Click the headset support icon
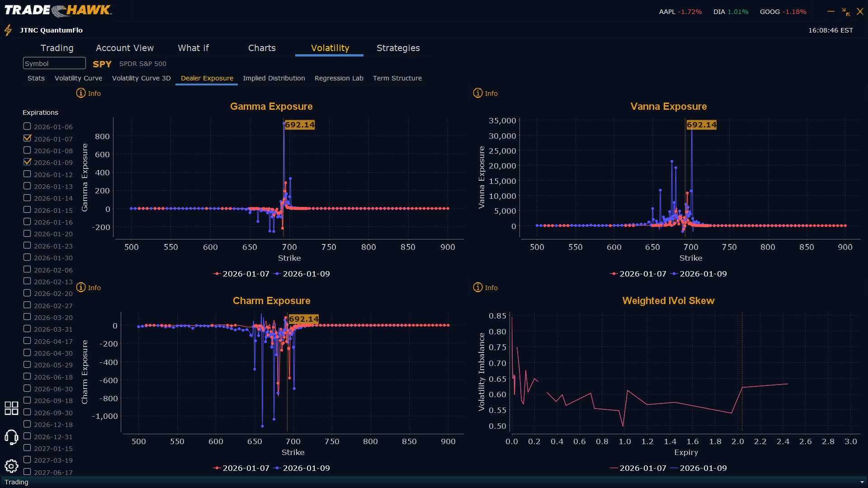Image resolution: width=868 pixels, height=488 pixels. [x=11, y=437]
